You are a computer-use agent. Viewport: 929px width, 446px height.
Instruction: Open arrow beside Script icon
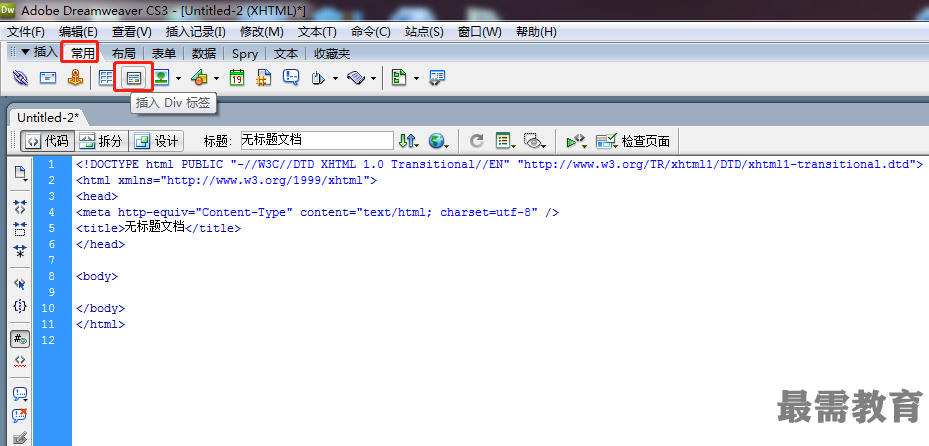pos(373,78)
